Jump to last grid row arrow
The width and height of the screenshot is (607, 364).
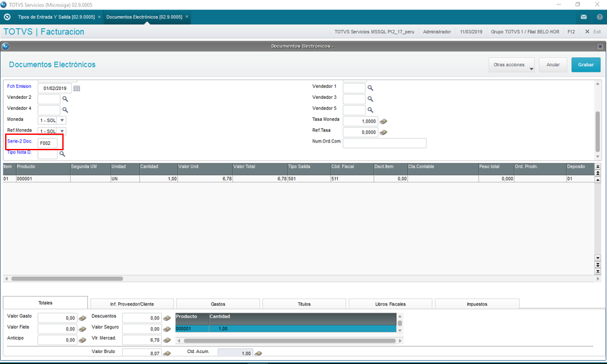coord(598,272)
